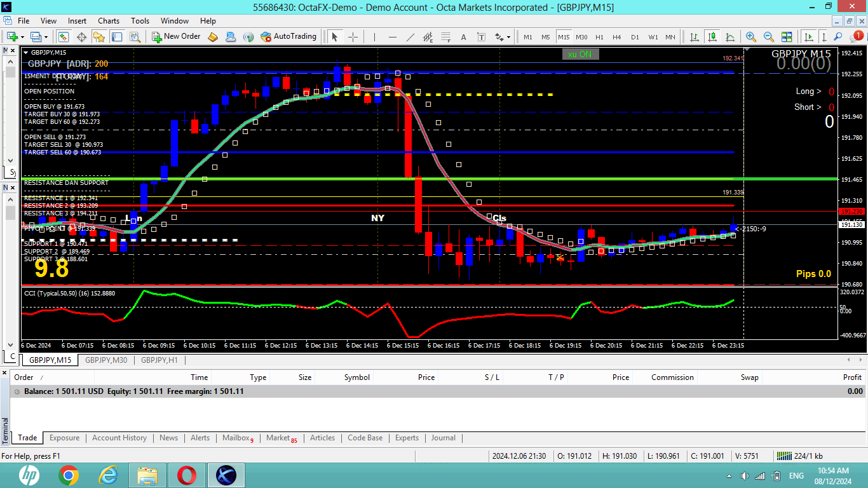Toggle the Terminal window icon

point(116,37)
